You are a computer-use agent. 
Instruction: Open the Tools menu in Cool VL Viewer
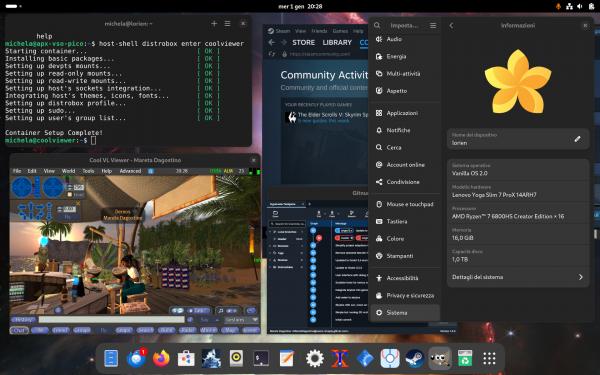(x=88, y=171)
